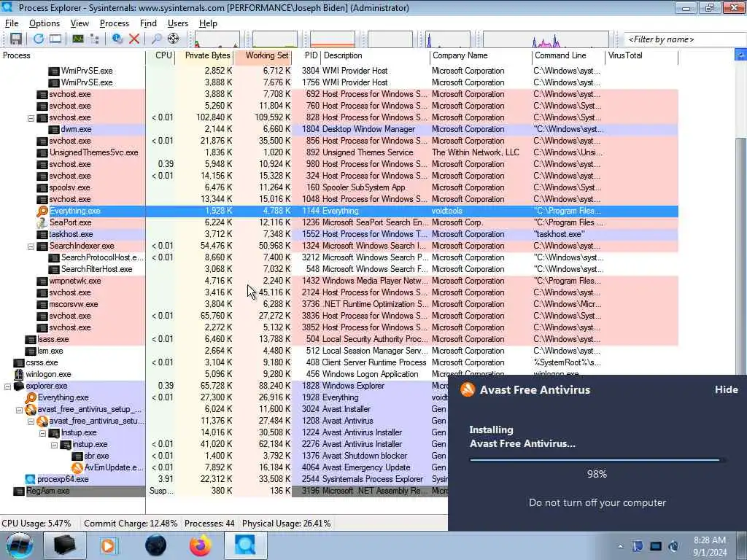Open Windows Media Player from the taskbar
The width and height of the screenshot is (747, 560).
tap(109, 545)
